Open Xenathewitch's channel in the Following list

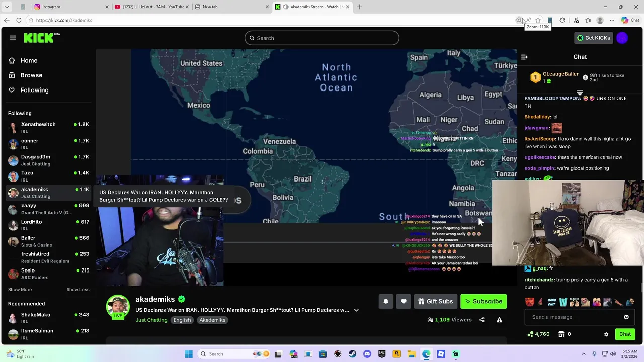(48, 128)
